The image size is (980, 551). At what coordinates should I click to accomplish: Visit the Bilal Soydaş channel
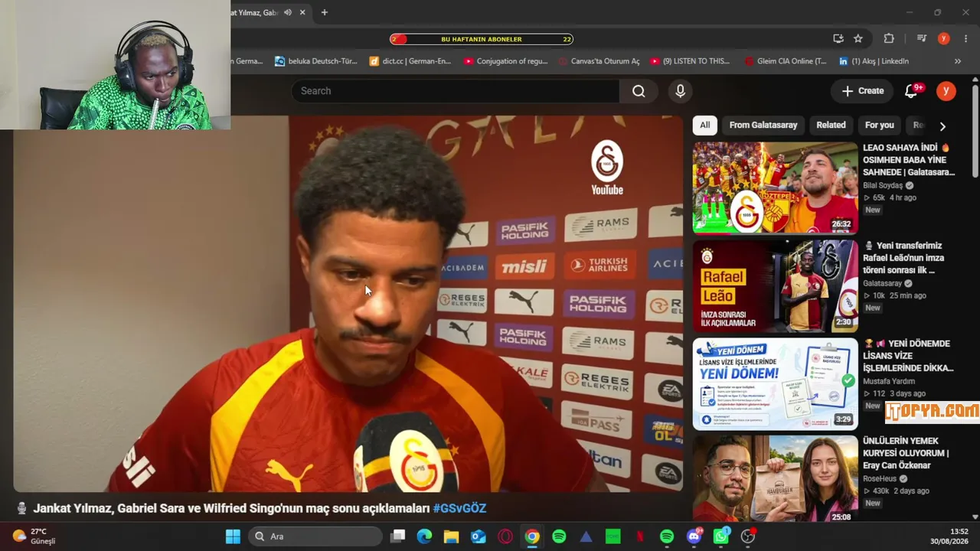tap(883, 185)
